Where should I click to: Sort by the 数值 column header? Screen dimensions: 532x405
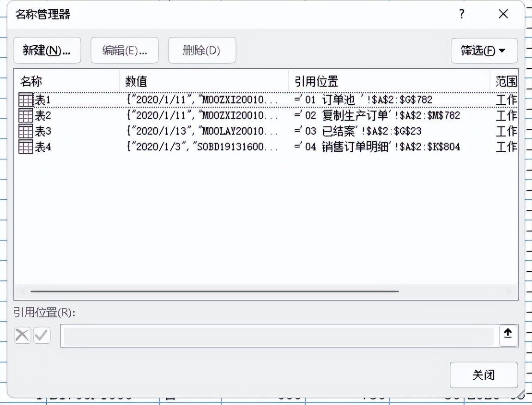pos(204,81)
